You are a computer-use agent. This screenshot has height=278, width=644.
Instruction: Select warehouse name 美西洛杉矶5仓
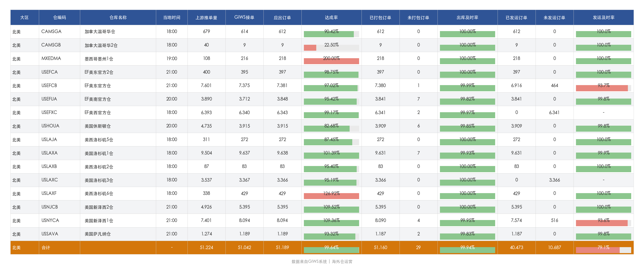coord(99,140)
